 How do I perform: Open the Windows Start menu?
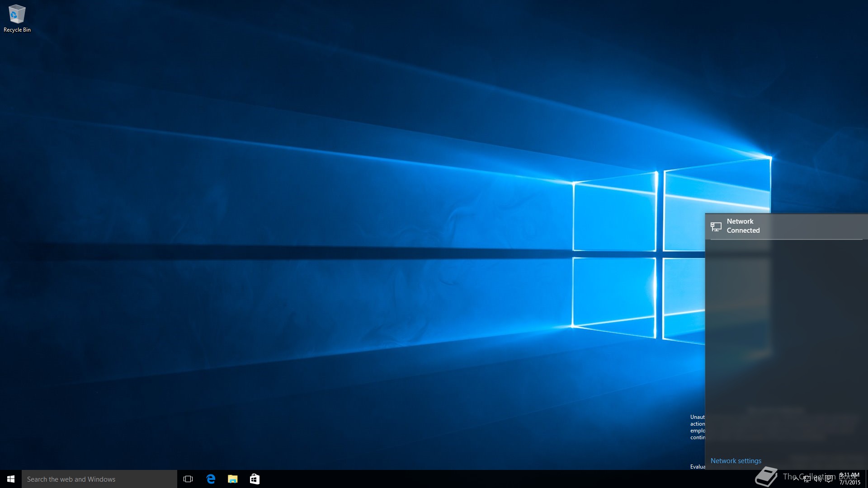(x=11, y=479)
